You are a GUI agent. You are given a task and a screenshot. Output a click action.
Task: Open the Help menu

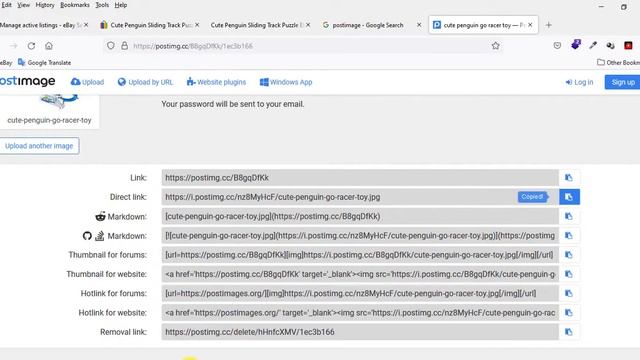(120, 5)
